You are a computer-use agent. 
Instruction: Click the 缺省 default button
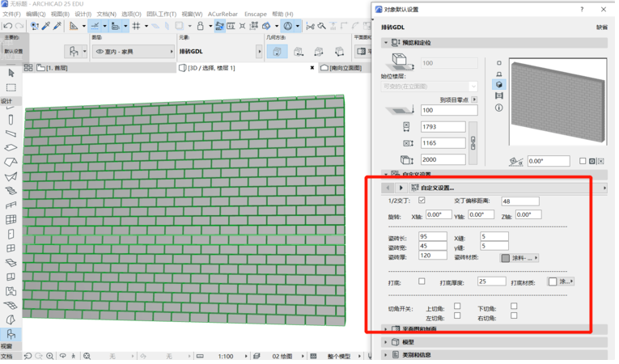tap(602, 28)
